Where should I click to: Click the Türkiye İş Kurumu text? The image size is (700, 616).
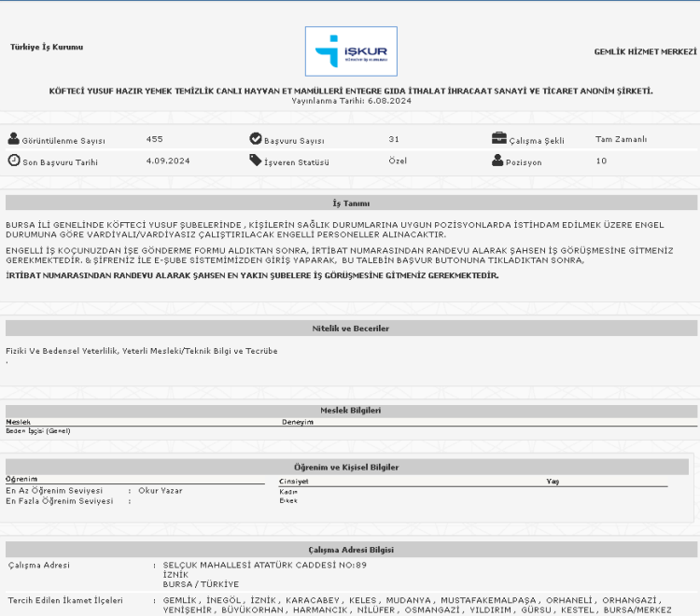click(46, 47)
